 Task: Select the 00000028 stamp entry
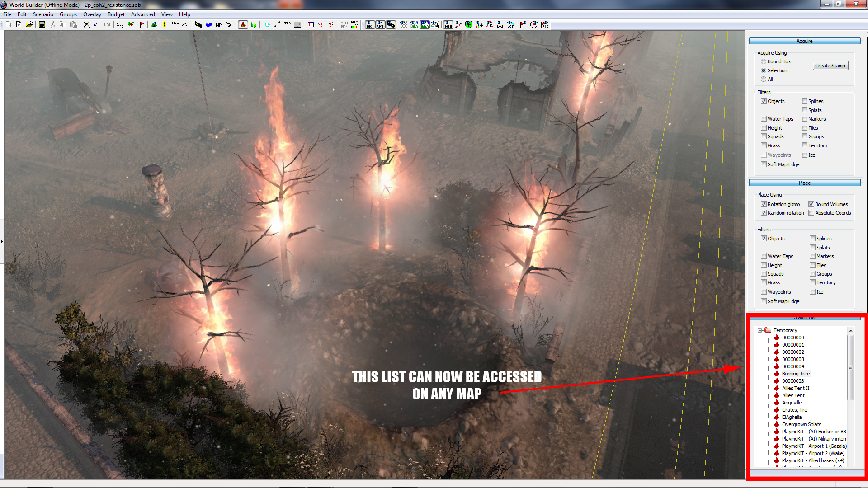(793, 381)
